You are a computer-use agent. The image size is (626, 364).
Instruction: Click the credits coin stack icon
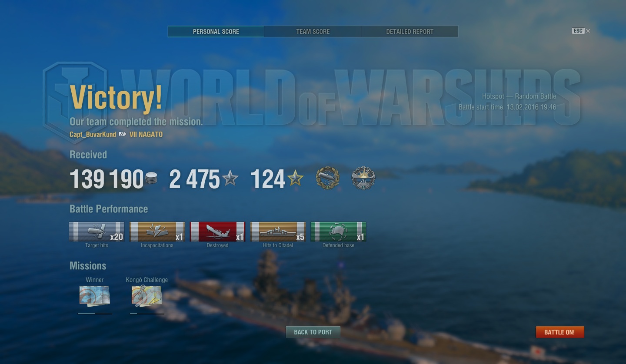point(151,178)
